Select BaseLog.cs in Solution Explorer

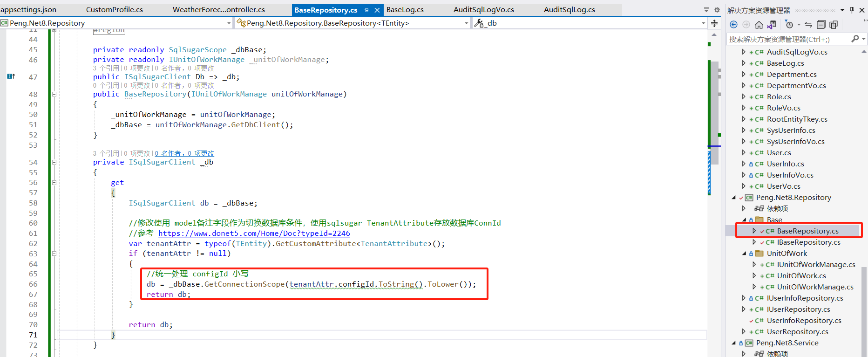tap(785, 63)
